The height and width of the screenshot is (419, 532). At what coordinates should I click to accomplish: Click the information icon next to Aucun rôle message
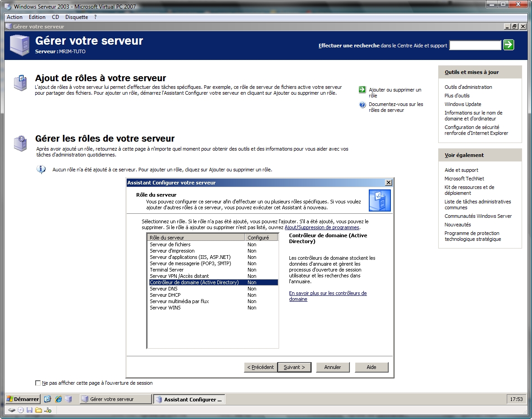point(41,169)
